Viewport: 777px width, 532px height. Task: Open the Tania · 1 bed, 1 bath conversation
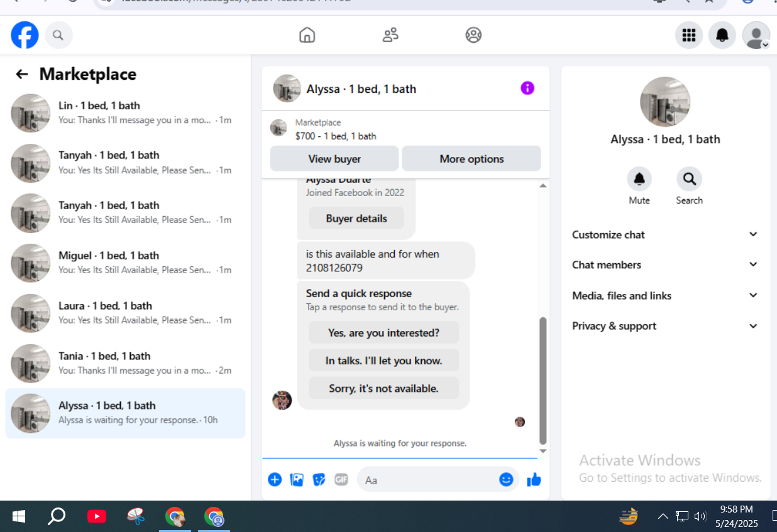coord(125,363)
